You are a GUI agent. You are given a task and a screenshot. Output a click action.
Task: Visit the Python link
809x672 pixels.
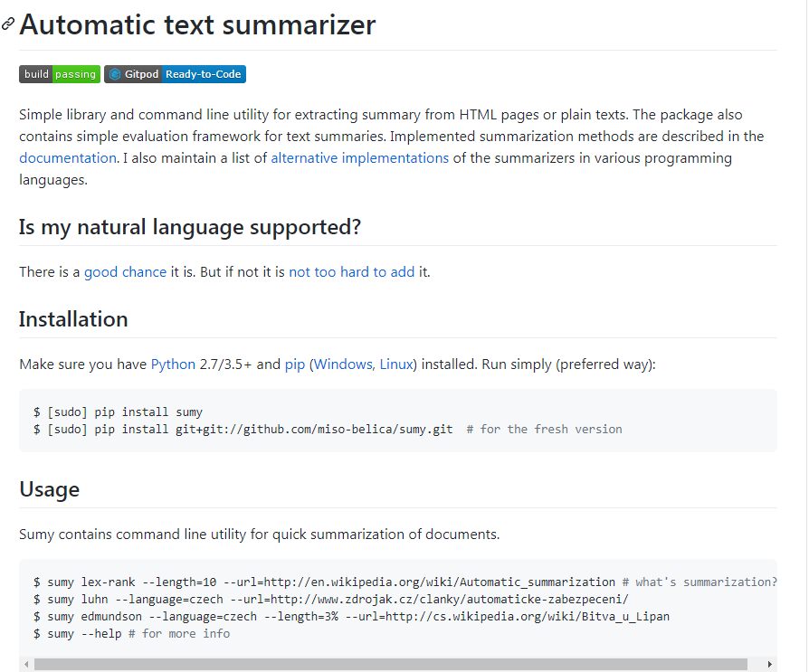[x=173, y=364]
